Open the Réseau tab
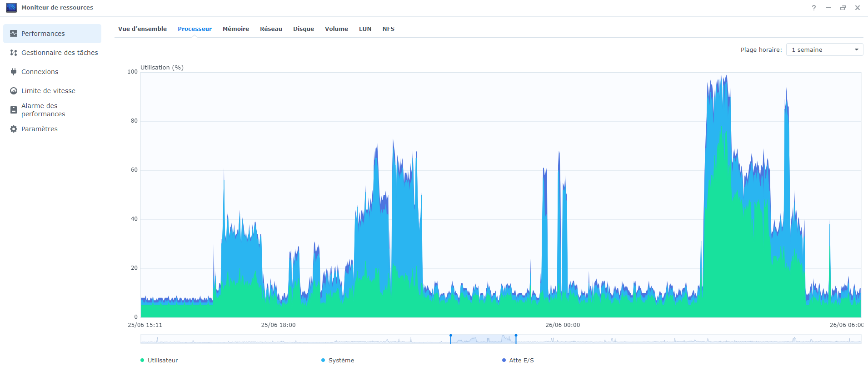This screenshot has height=371, width=868. [x=271, y=29]
